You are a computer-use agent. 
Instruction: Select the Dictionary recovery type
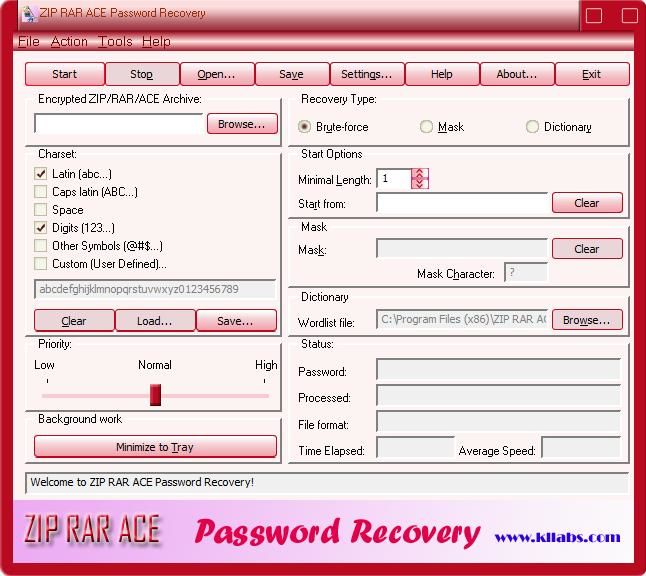click(x=532, y=126)
